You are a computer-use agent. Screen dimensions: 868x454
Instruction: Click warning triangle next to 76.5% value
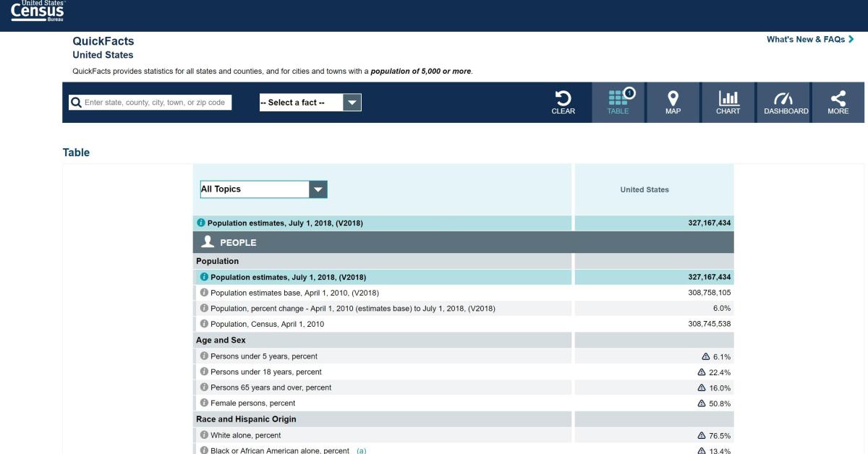(701, 436)
